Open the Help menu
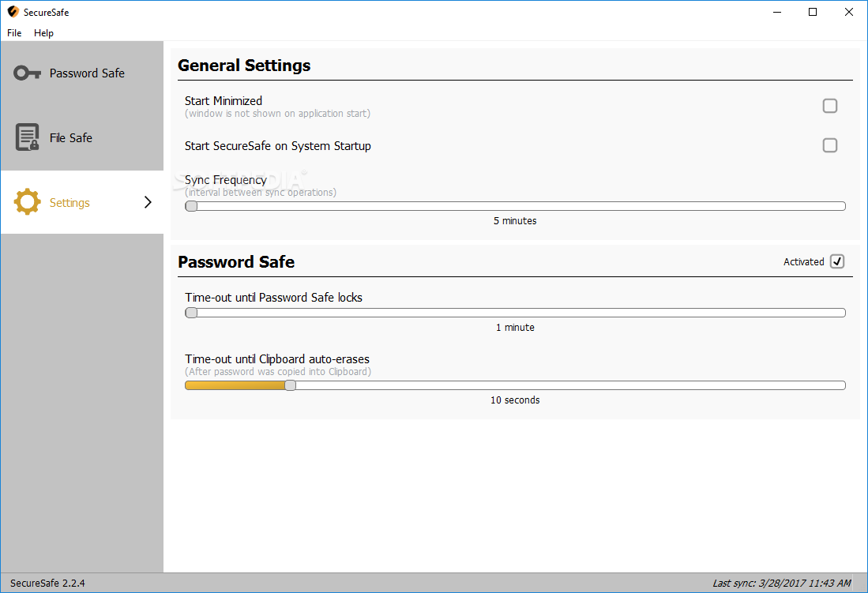868x593 pixels. coord(43,32)
